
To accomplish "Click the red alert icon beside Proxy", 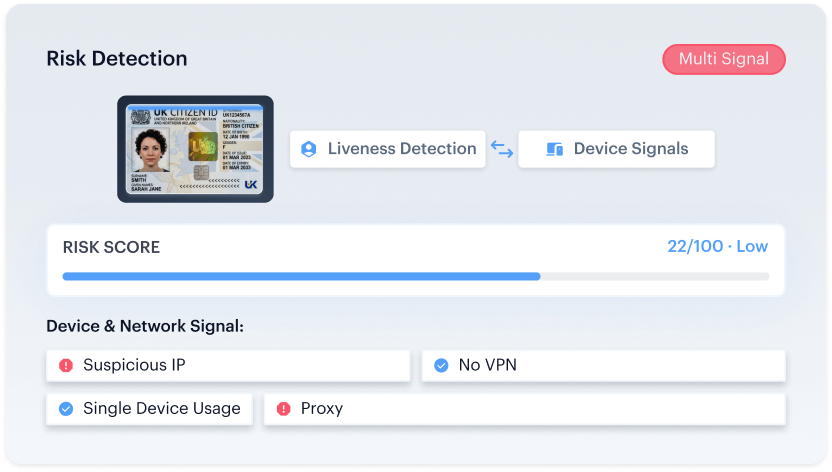I will click(x=283, y=409).
